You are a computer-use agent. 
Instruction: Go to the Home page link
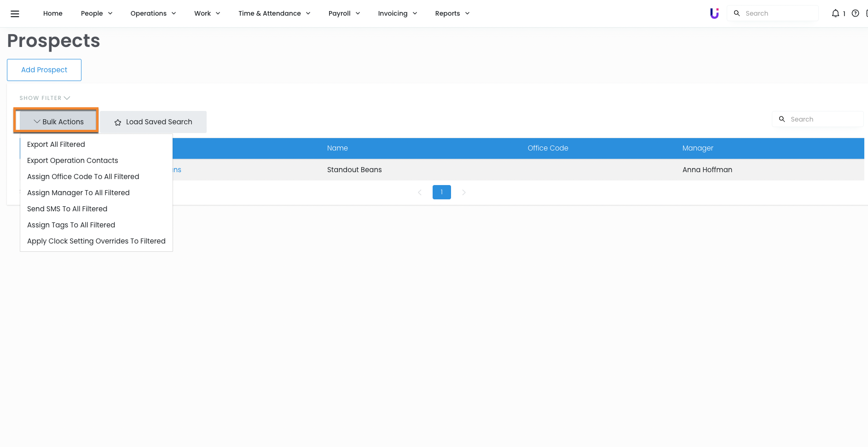click(53, 13)
